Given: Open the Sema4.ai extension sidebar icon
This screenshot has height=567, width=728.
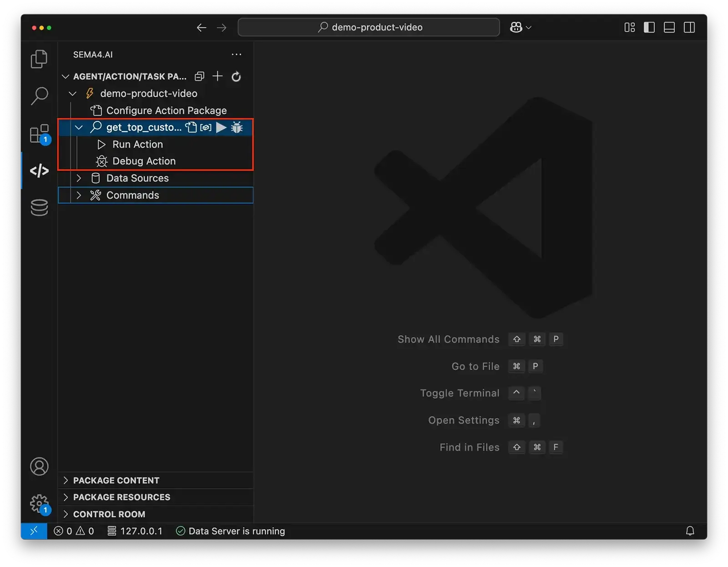Looking at the screenshot, I should tap(39, 171).
